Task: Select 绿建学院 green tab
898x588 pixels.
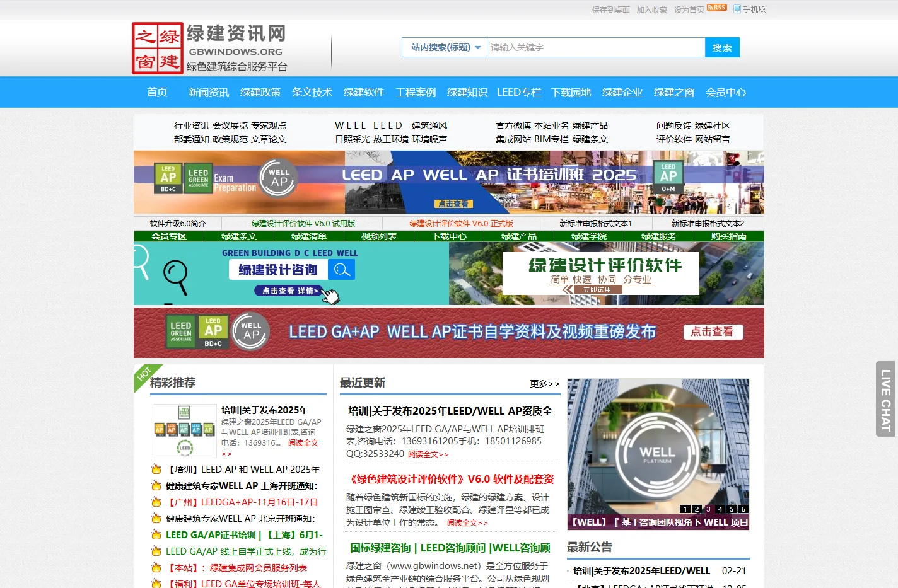Action: click(589, 236)
